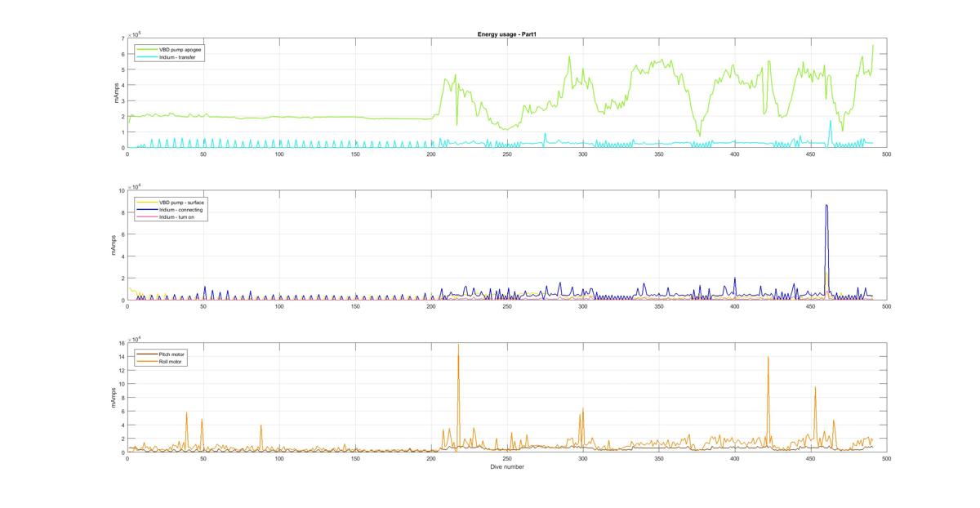Click y-tick 6 on the Iridium connecting plot

122,234
